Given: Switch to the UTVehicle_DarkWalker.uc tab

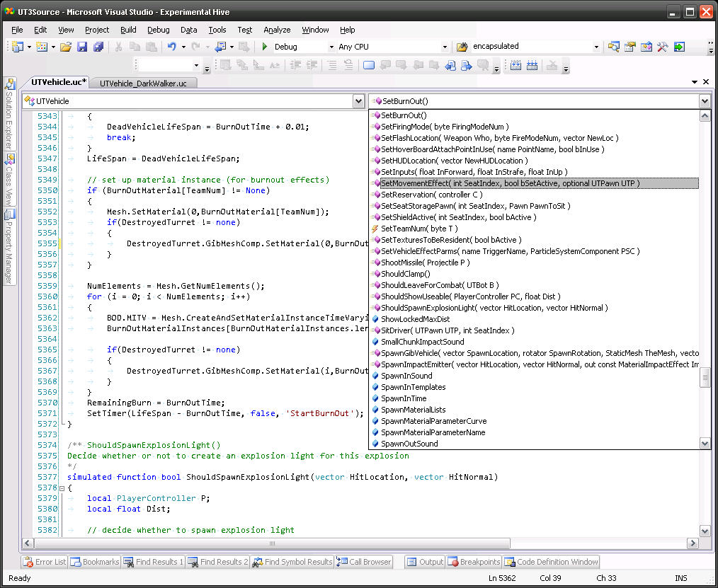Looking at the screenshot, I should (143, 83).
